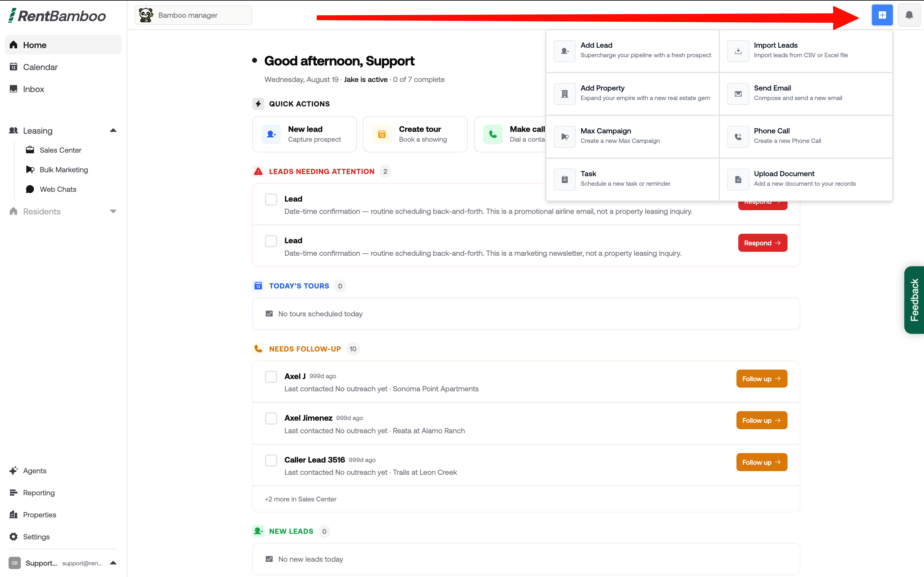Viewport: 924px width, 577px height.
Task: Open Calendar in the sidebar
Action: click(x=63, y=67)
